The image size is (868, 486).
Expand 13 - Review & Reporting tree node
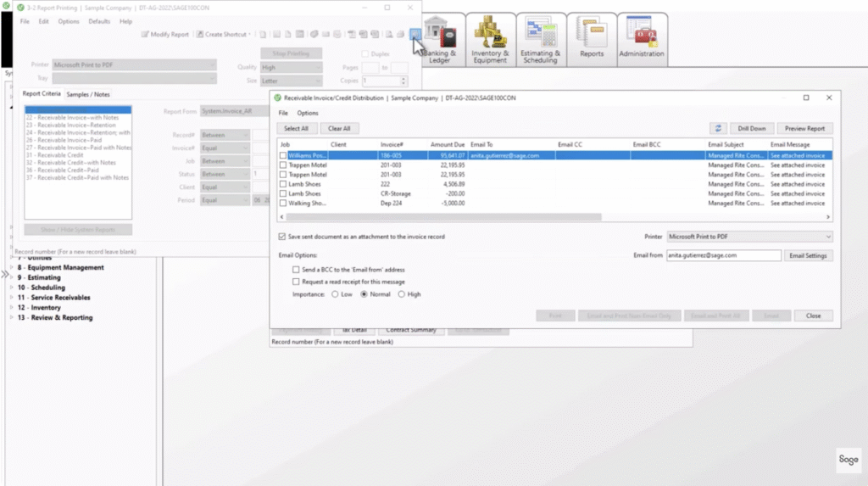point(12,317)
